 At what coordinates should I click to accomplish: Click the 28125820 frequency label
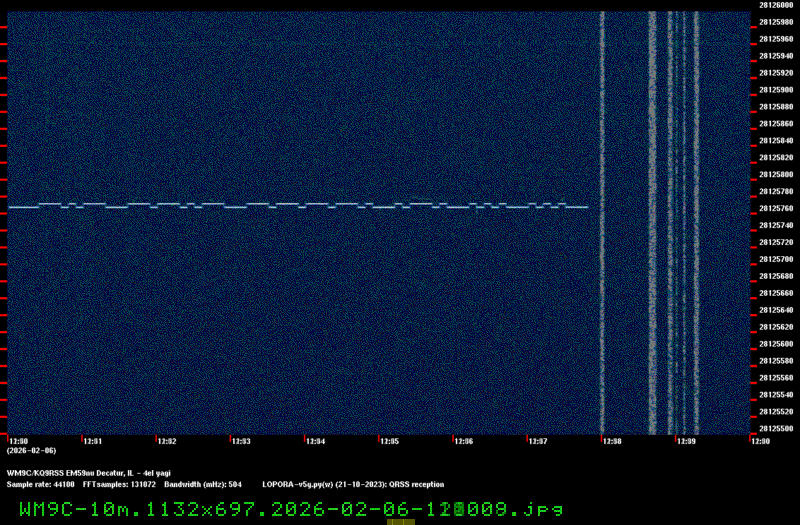click(776, 157)
